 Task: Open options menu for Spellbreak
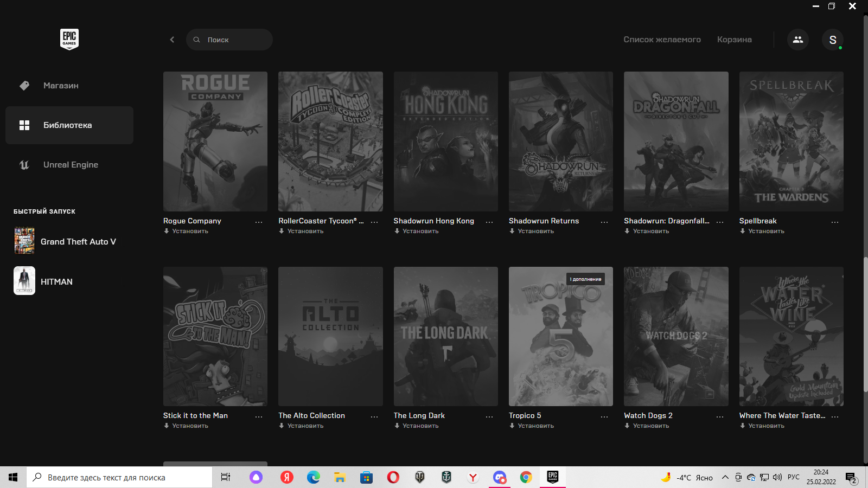pyautogui.click(x=835, y=222)
